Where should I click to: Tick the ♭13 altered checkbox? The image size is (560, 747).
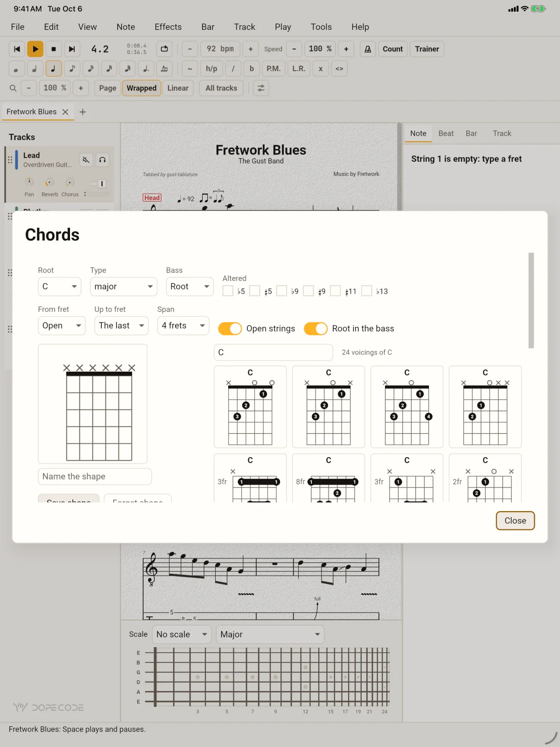pyautogui.click(x=367, y=291)
